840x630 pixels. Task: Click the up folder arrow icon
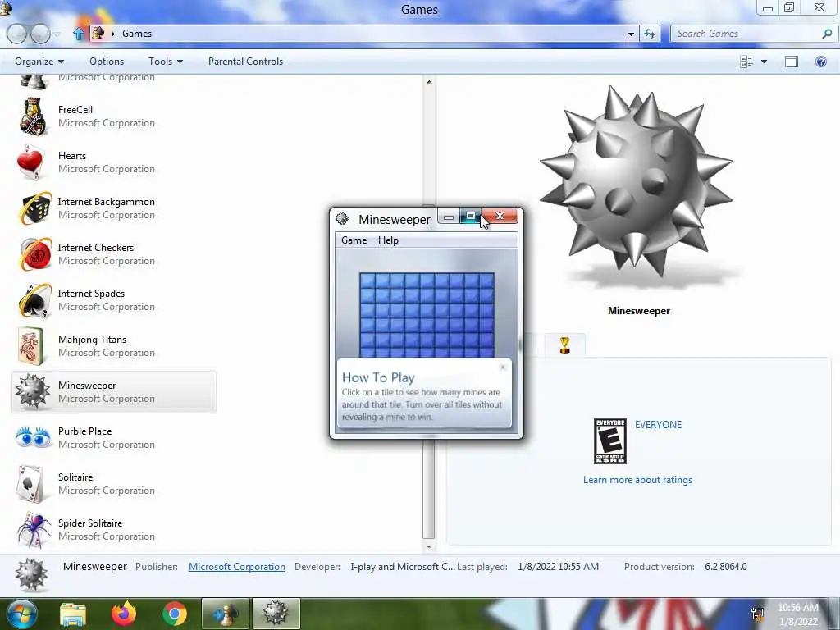click(79, 34)
